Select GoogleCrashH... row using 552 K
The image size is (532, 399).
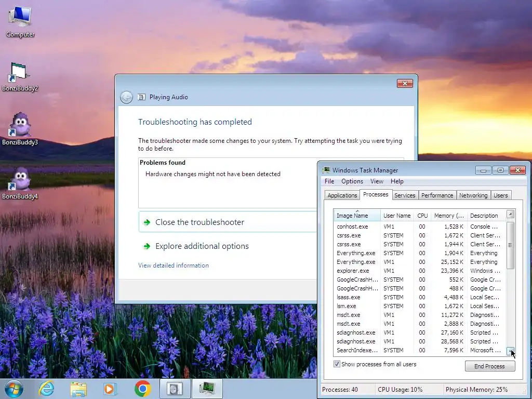tap(419, 279)
